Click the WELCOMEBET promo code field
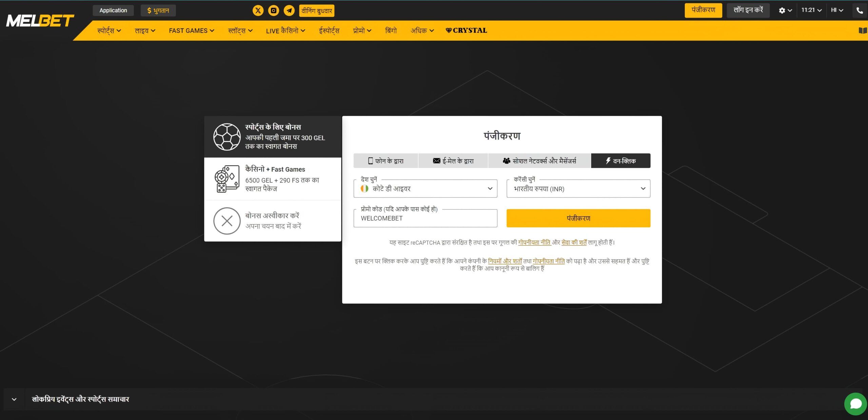The height and width of the screenshot is (420, 868). [425, 218]
